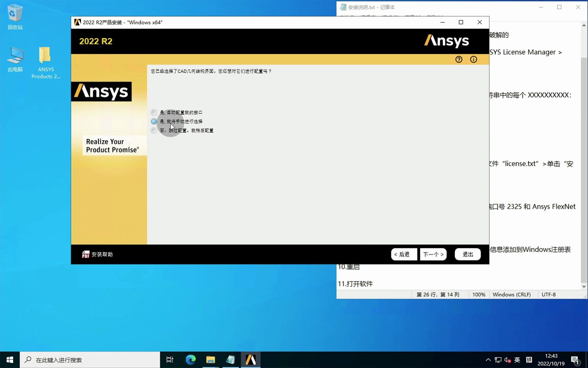Click the '11.打开软件' line in Notepad

tap(355, 284)
